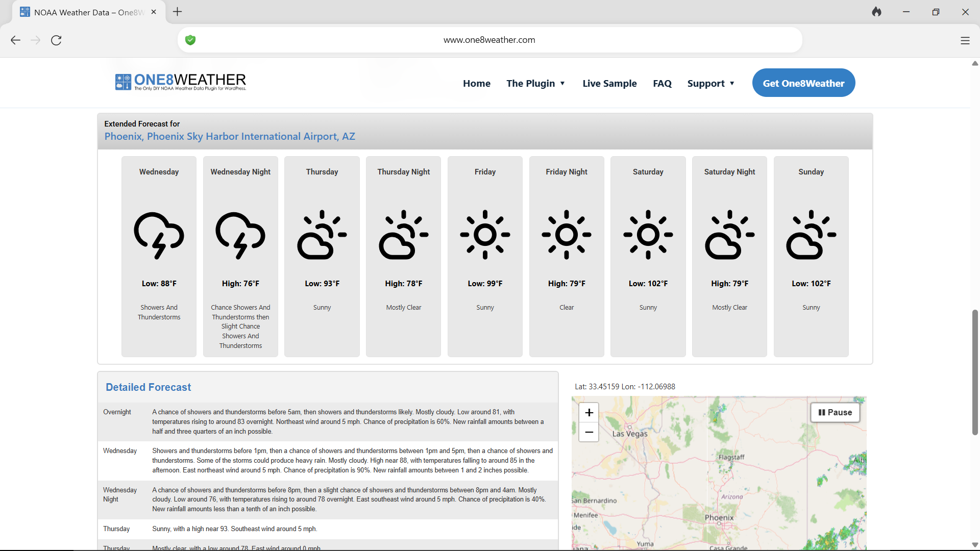Open the Live Sample page

pos(609,83)
